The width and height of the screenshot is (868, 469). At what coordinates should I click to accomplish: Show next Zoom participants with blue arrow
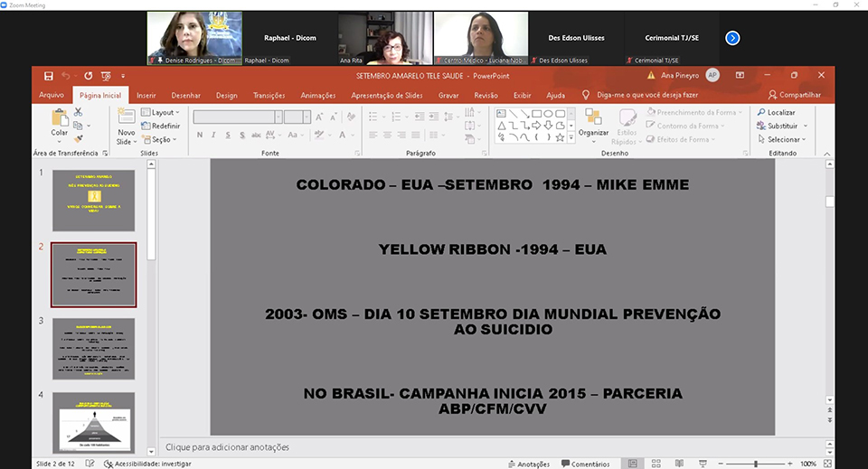tap(732, 38)
